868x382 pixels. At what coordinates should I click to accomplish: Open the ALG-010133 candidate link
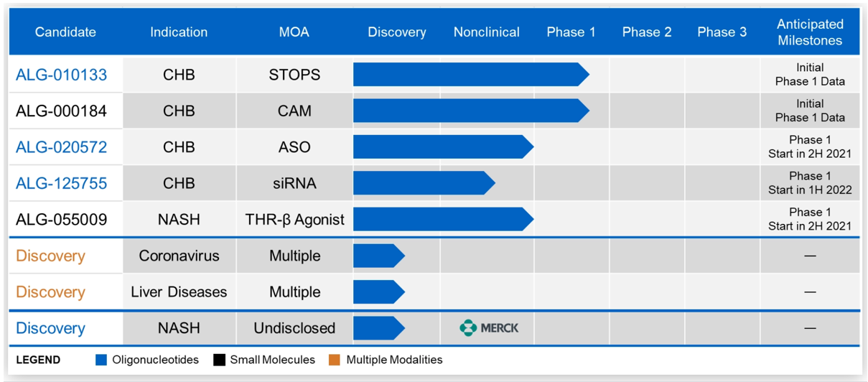tap(62, 75)
